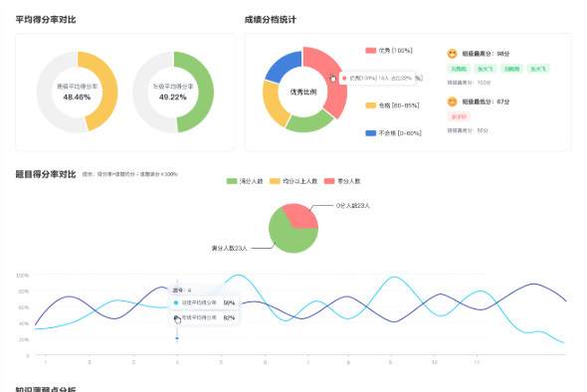Click the blue data point on question 4

point(177,338)
